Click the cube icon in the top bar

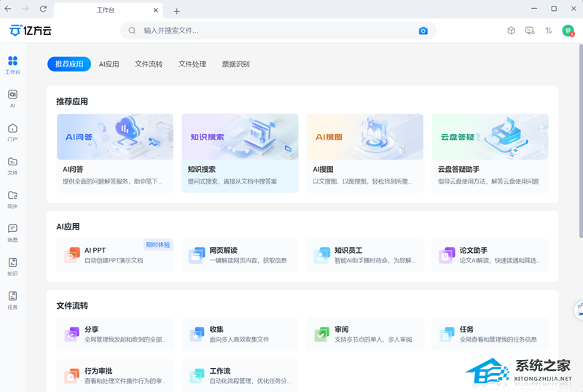click(511, 31)
